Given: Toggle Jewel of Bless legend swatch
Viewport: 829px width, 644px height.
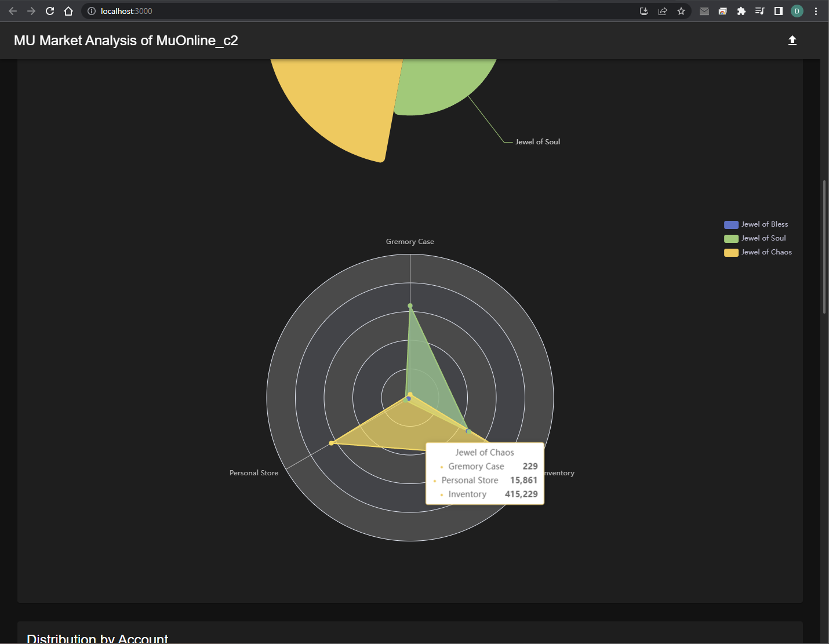Looking at the screenshot, I should (x=731, y=224).
